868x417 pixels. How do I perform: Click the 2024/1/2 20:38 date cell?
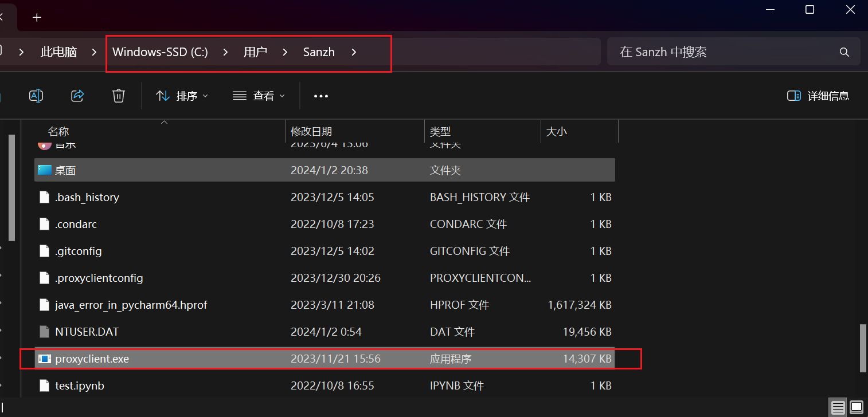click(x=329, y=170)
